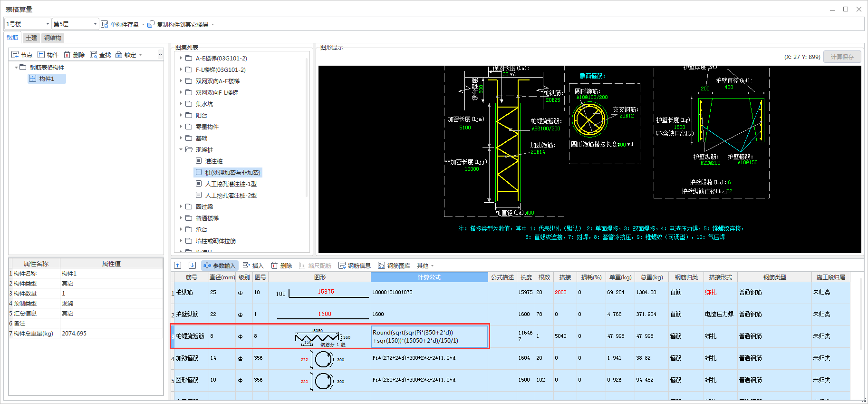Switch to the 土建 tab

coord(31,38)
